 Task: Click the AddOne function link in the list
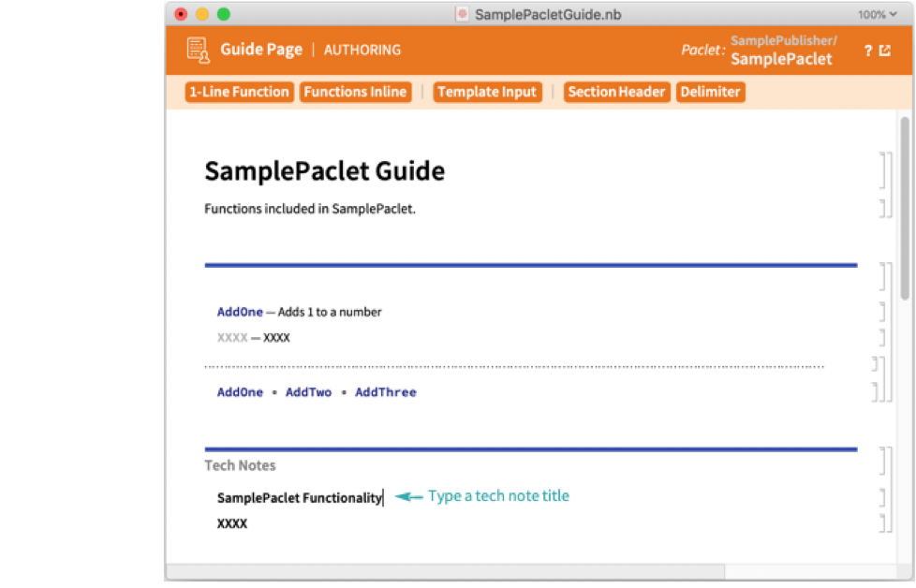click(240, 312)
